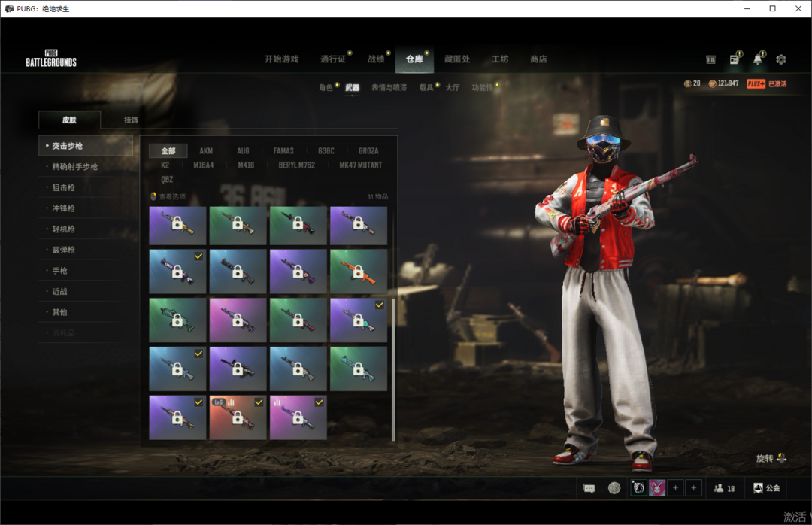Open the 通行证 pass menu
812x525 pixels.
click(x=333, y=59)
